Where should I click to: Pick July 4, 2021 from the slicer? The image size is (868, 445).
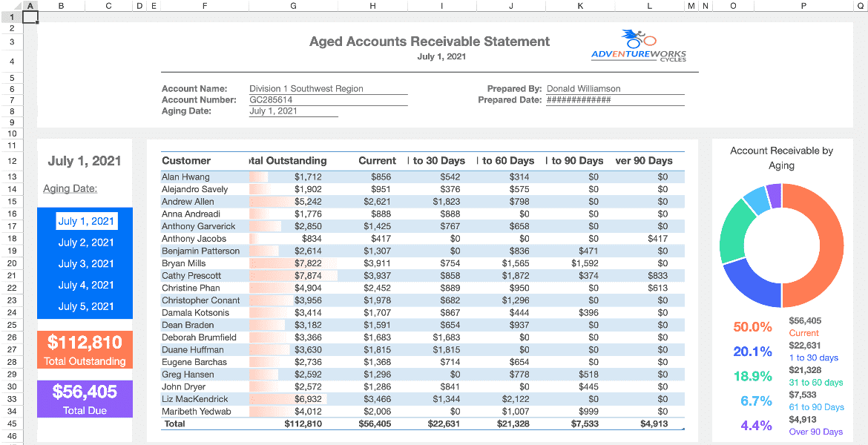click(86, 285)
